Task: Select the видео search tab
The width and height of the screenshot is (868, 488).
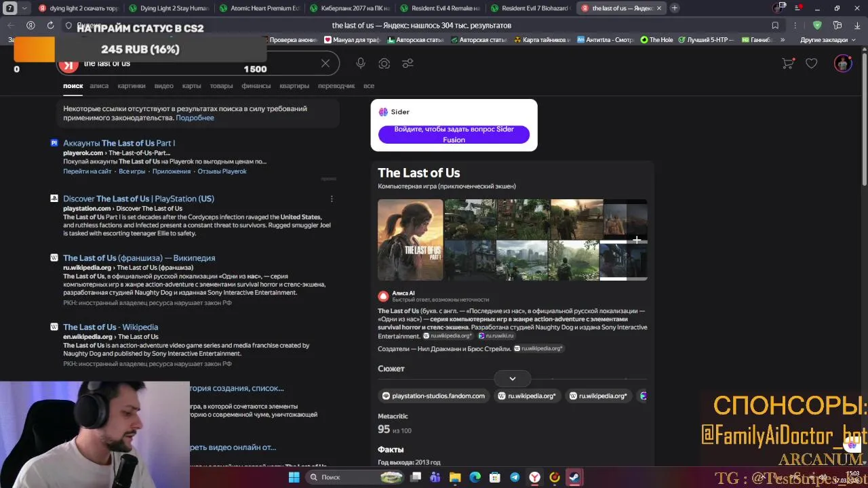Action: 163,86
